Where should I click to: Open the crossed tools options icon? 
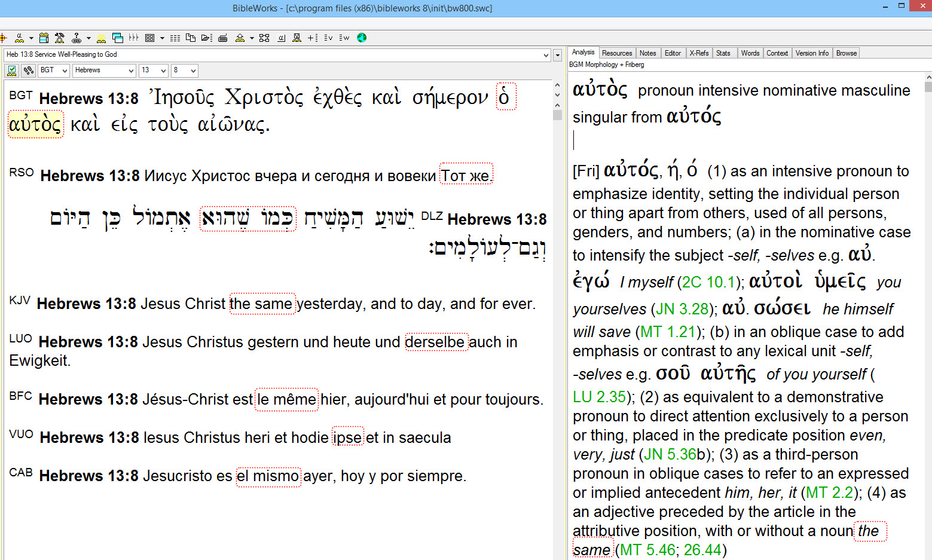click(x=59, y=38)
